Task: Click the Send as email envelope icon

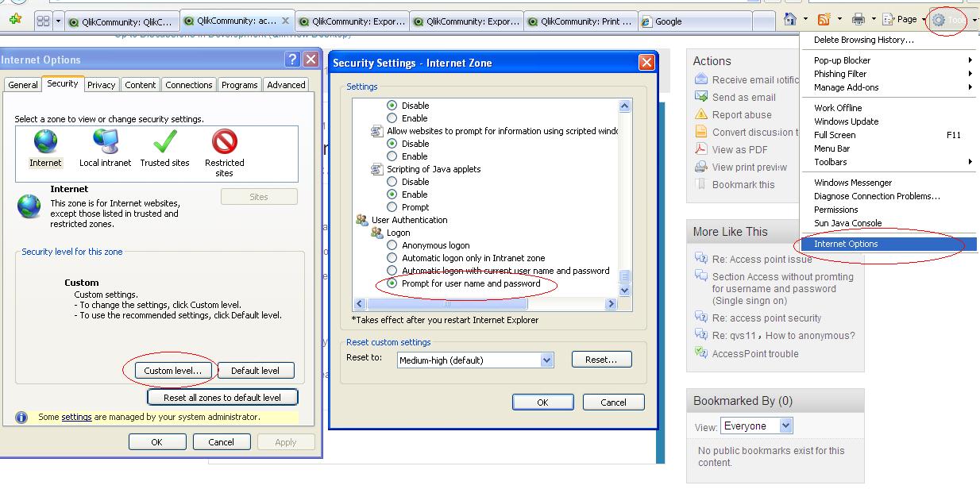Action: coord(701,97)
